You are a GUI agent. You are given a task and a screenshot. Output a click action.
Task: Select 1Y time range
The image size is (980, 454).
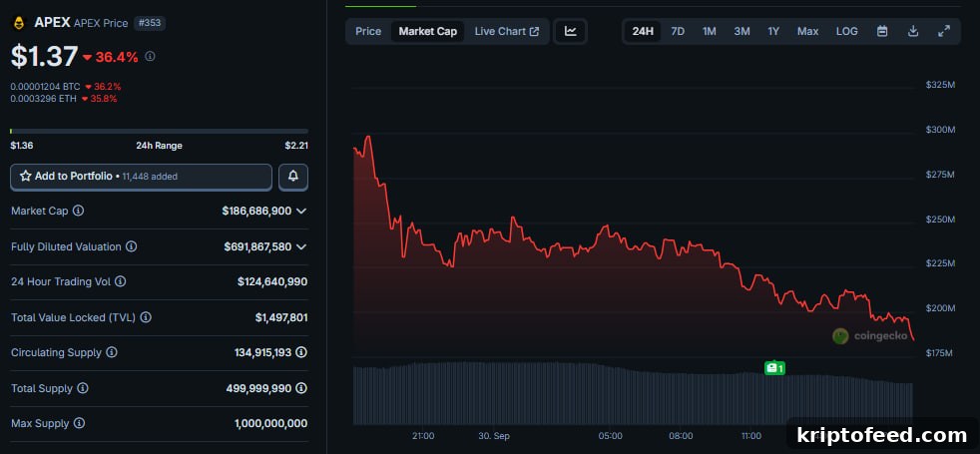(x=773, y=31)
